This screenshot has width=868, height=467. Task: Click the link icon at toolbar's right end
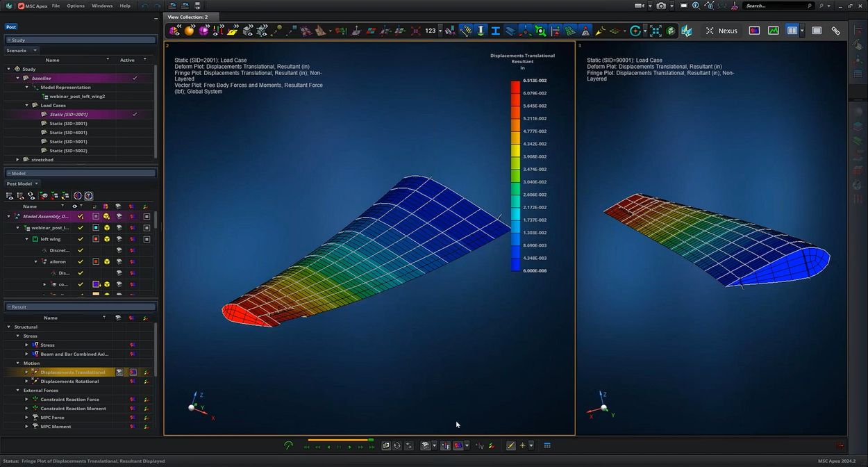pos(835,31)
